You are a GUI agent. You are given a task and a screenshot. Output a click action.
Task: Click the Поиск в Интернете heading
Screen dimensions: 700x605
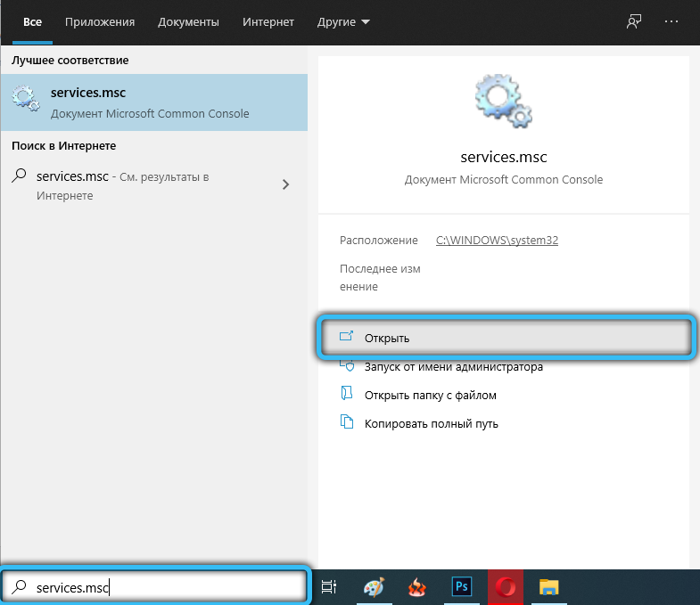click(x=64, y=146)
